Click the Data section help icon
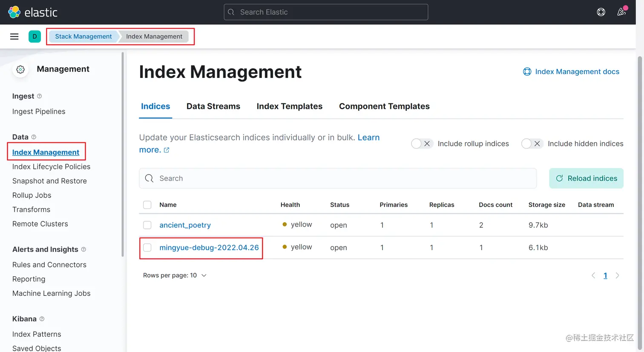This screenshot has height=352, width=644. click(x=34, y=137)
